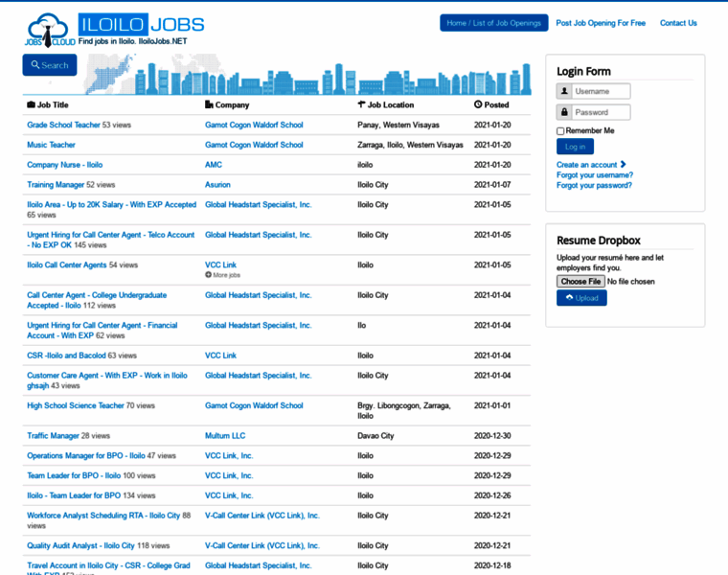
Task: Open Global Headstart in Customer Care Agent row
Action: point(258,376)
